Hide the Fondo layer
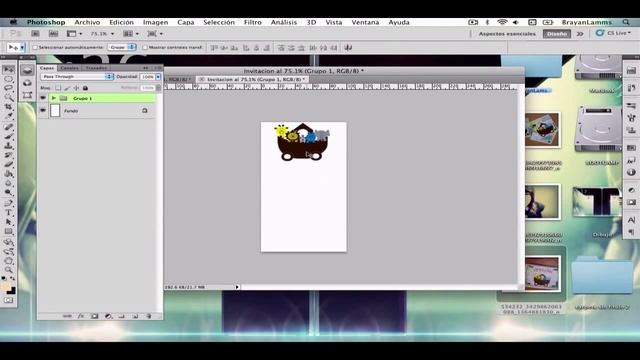 tap(43, 110)
